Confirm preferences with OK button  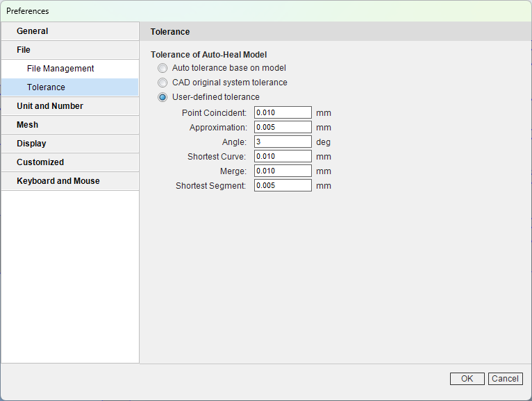click(467, 379)
